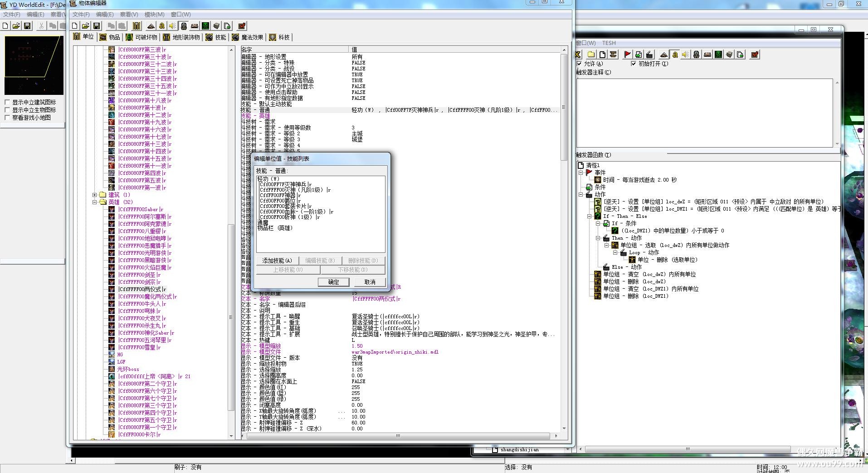Switch to the 技能 tab
The height and width of the screenshot is (473, 868).
(x=216, y=37)
